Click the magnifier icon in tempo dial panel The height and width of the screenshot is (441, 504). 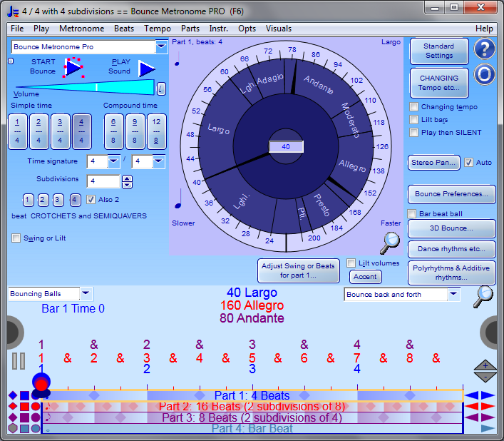tap(389, 243)
